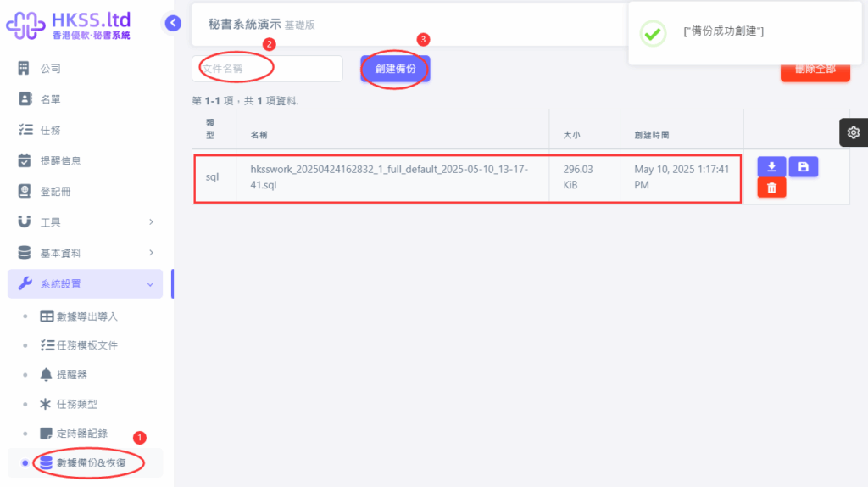Delete the backup using the red trash icon
Screen dimensions: 868x487
771,188
